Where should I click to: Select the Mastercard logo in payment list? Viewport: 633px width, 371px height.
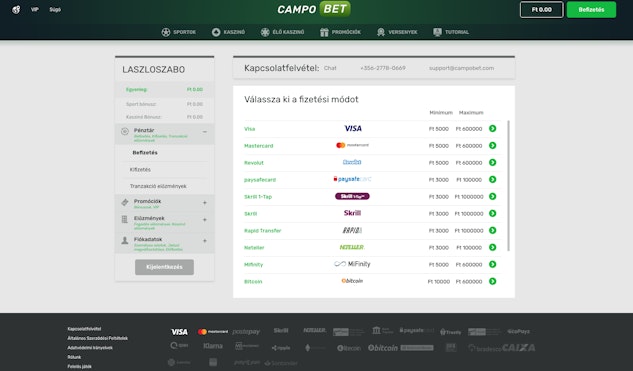[x=352, y=145]
